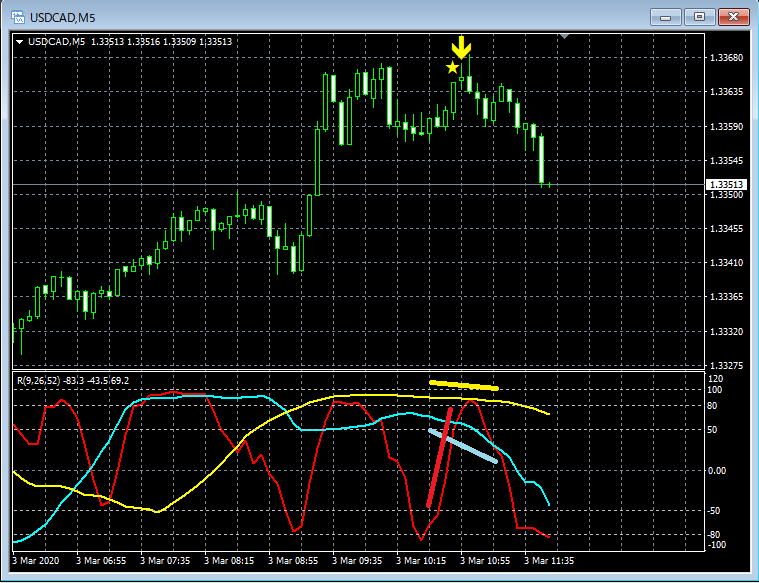Click the 1.33410 price scale label
This screenshot has height=583, width=759.
[x=726, y=263]
